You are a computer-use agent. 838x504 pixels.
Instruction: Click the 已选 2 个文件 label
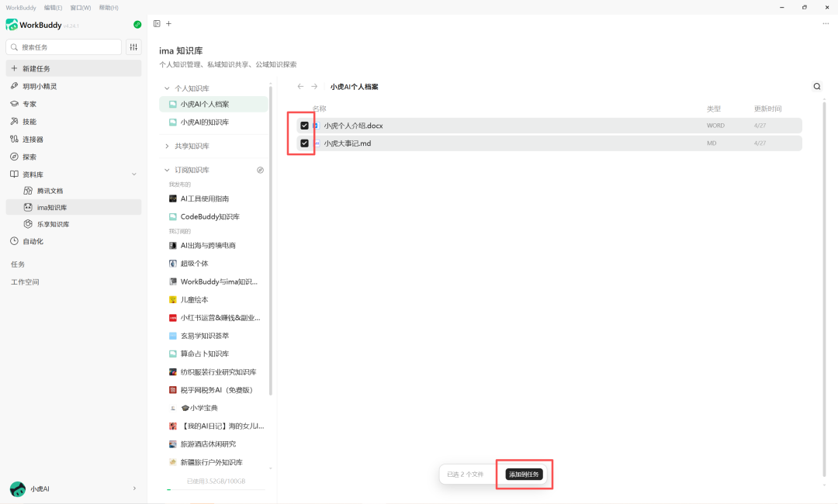[x=465, y=474]
